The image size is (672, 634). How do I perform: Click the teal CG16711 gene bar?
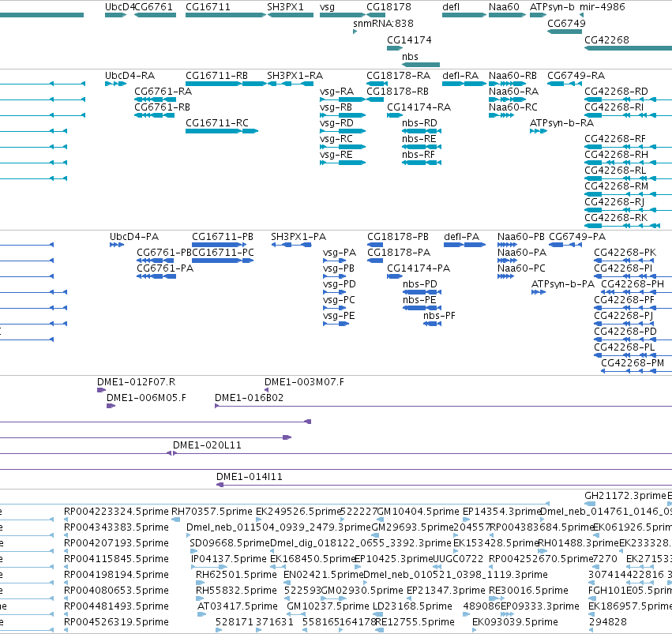(x=226, y=15)
